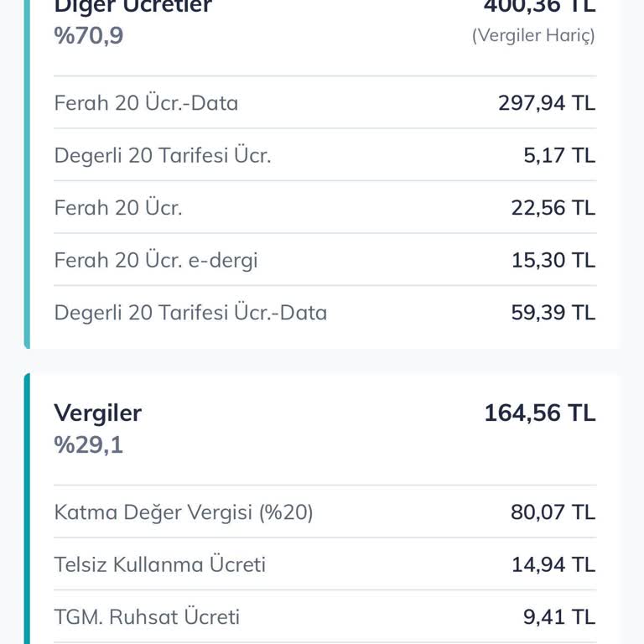This screenshot has width=644, height=644.
Task: Select the %29,1 tax share percentage
Action: click(x=88, y=444)
